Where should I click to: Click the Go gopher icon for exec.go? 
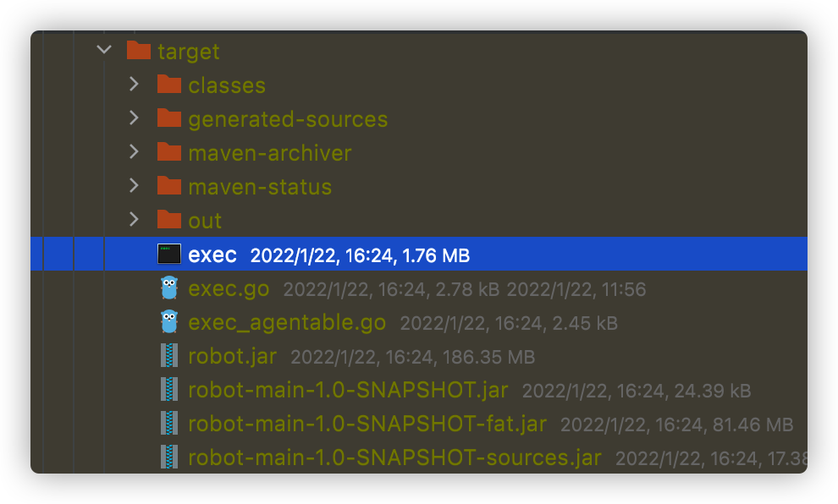coord(169,288)
